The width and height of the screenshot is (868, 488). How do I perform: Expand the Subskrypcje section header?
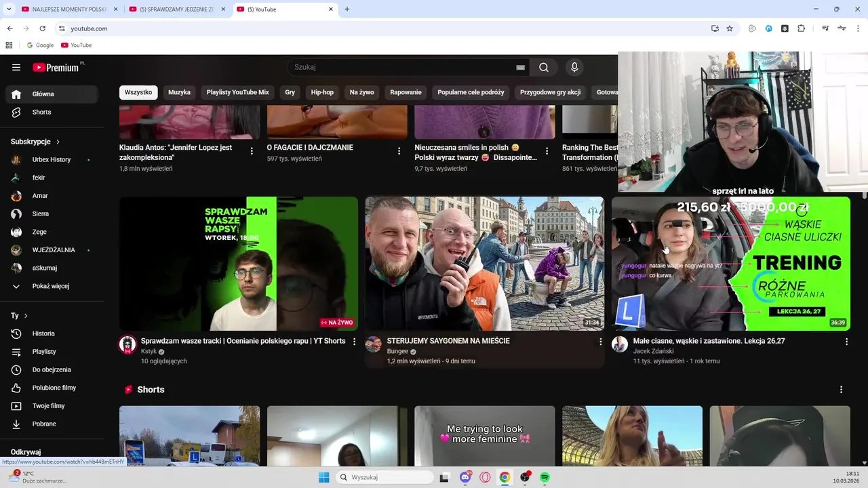(35, 142)
